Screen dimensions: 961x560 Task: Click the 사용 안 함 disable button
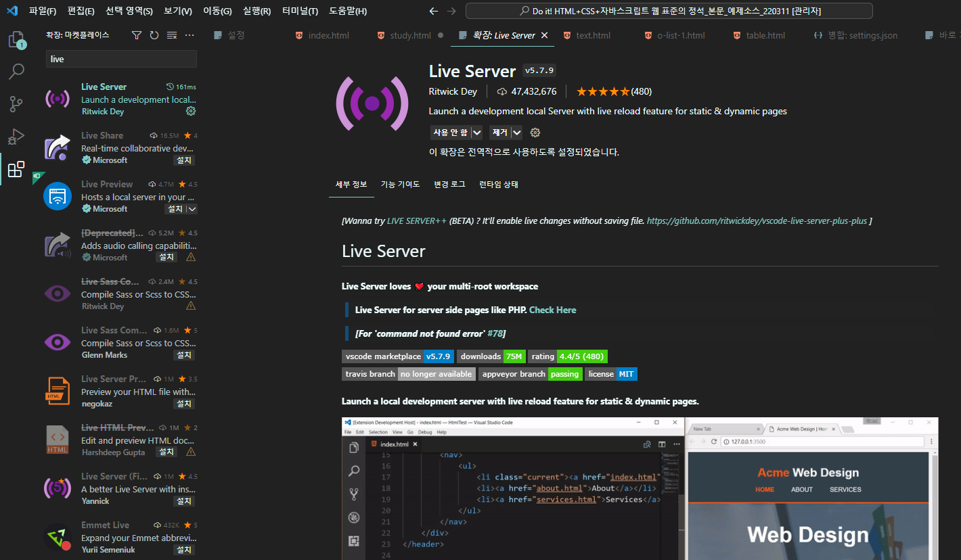point(451,133)
